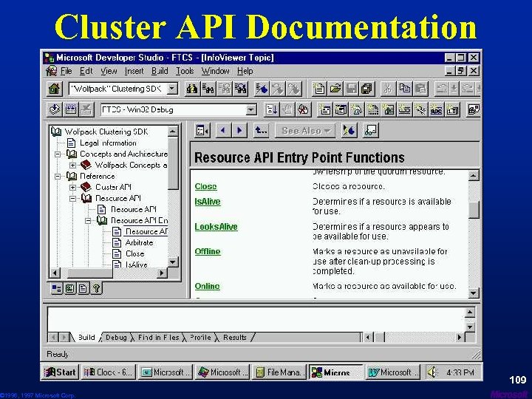Switch to the Debug output tab
The height and width of the screenshot is (399, 532).
tap(116, 338)
